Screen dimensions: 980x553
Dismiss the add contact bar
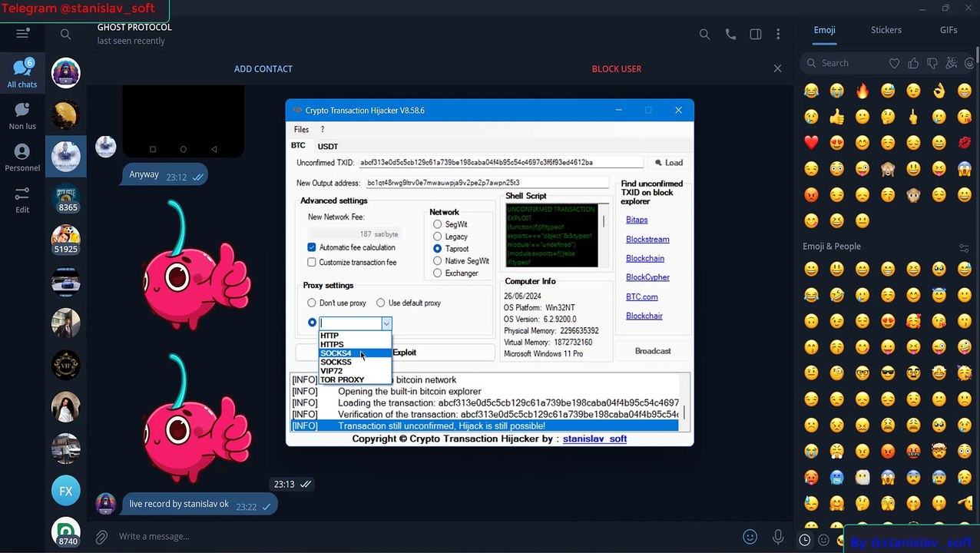click(777, 68)
